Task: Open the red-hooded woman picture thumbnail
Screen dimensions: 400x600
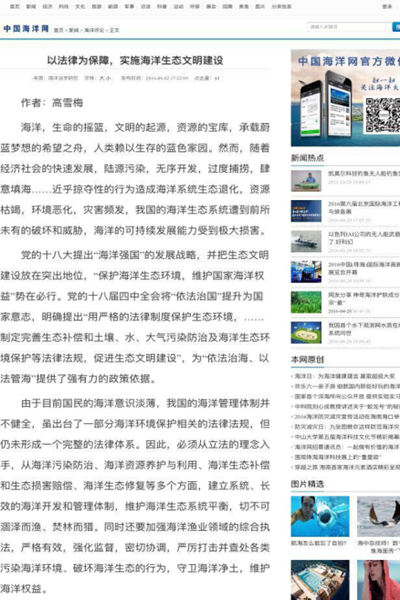Action: pos(379,580)
